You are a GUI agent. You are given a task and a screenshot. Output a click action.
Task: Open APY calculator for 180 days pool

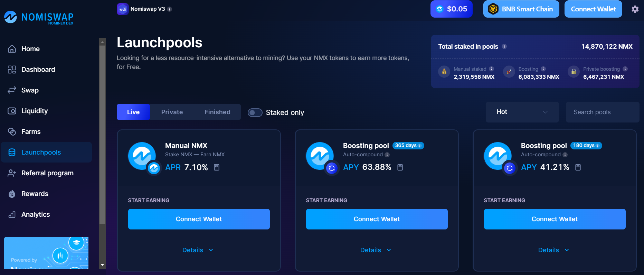[578, 167]
